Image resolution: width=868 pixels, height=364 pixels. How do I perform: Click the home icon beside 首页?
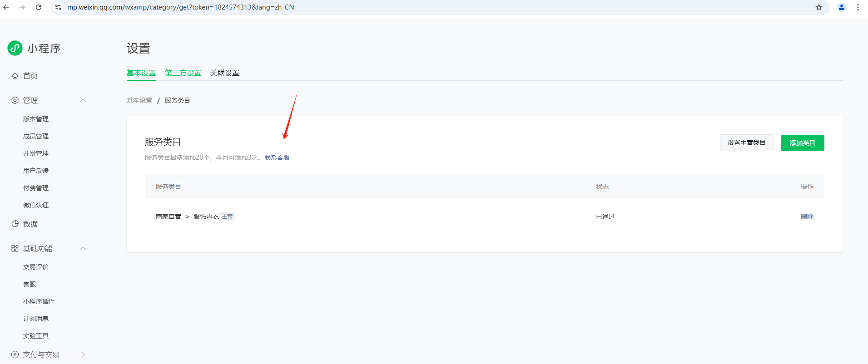point(15,76)
